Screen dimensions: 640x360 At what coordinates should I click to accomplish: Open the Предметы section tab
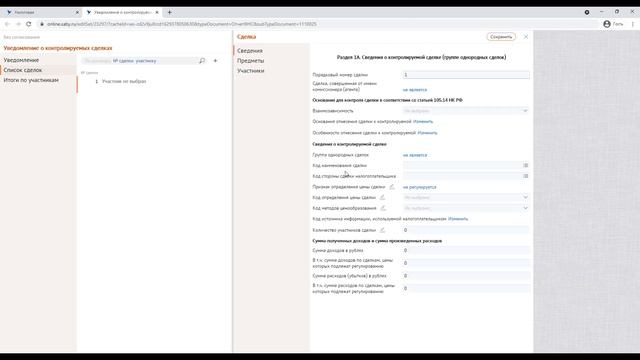[x=251, y=60]
